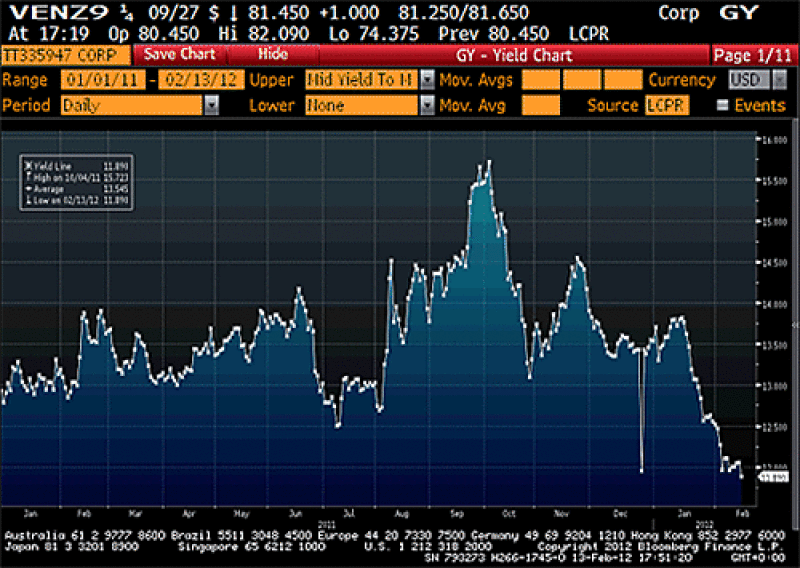Click the Period Daily field
This screenshot has height=568, width=800.
(x=132, y=106)
